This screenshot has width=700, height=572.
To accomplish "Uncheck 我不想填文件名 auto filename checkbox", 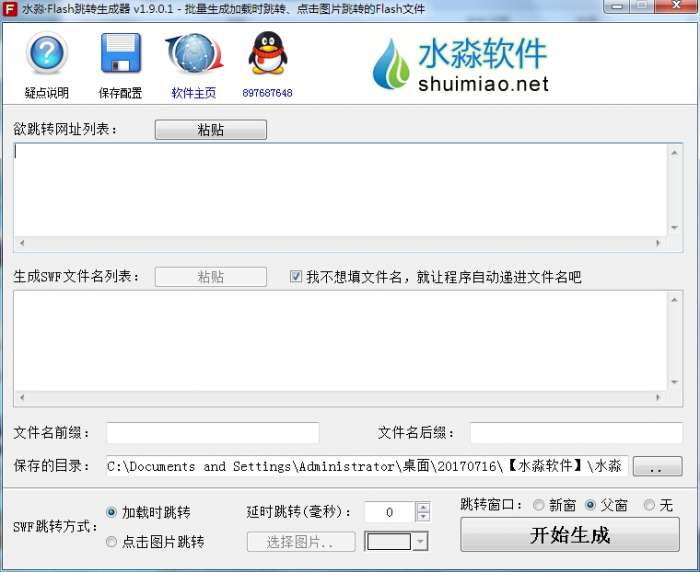I will pos(296,276).
